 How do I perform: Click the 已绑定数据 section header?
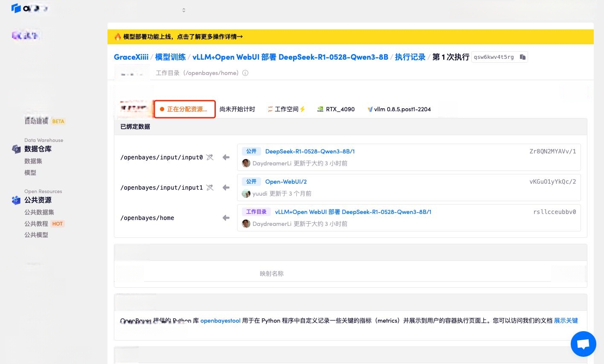coord(135,127)
